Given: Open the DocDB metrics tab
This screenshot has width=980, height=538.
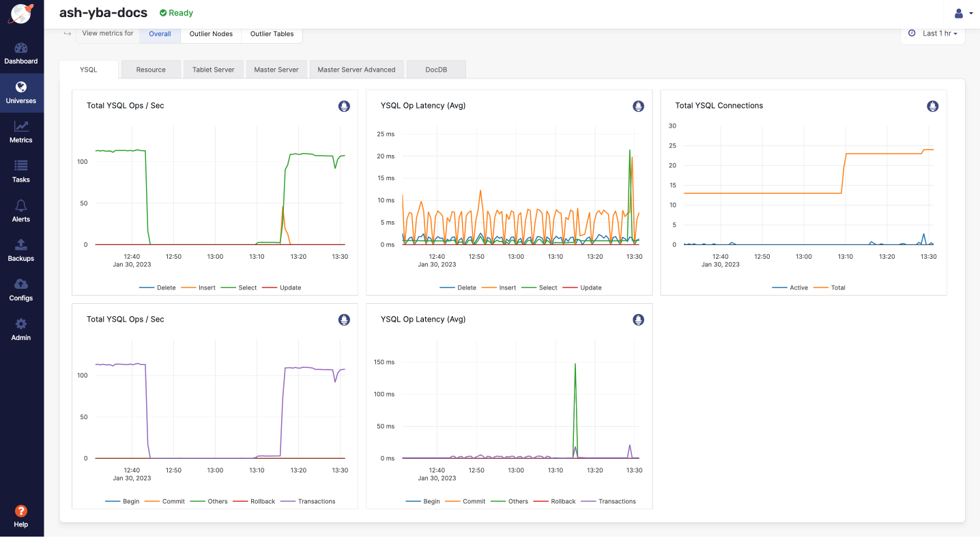Looking at the screenshot, I should tap(436, 69).
